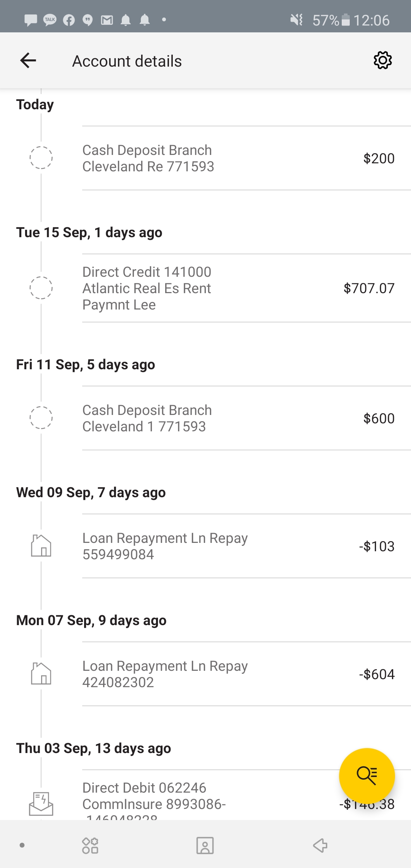Image resolution: width=411 pixels, height=868 pixels.
Task: Tap the battery percentage in status bar
Action: point(325,20)
